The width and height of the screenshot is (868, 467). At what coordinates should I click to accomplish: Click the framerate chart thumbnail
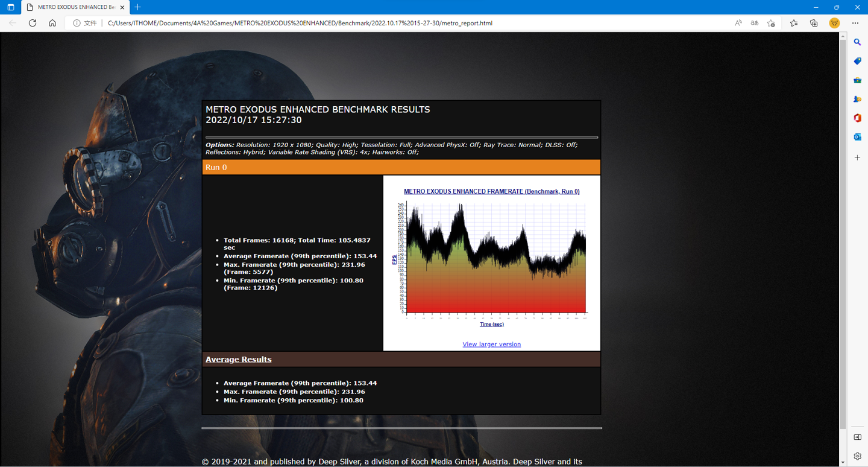point(492,258)
